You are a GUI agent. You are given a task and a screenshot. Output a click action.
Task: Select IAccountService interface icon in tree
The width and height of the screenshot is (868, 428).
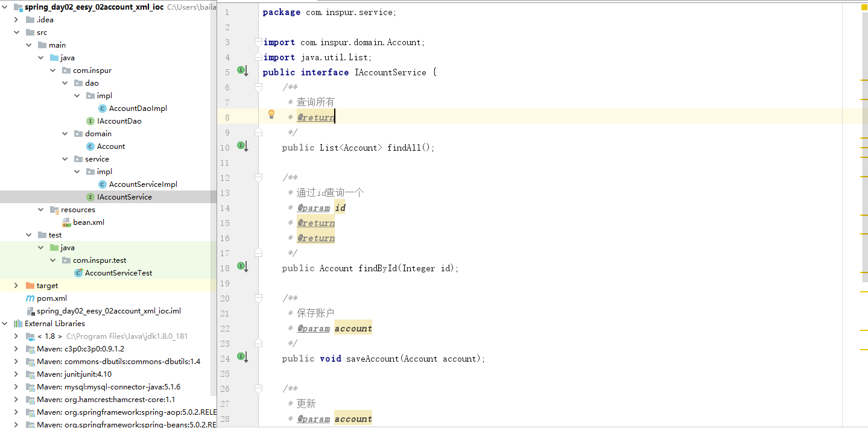coord(90,197)
